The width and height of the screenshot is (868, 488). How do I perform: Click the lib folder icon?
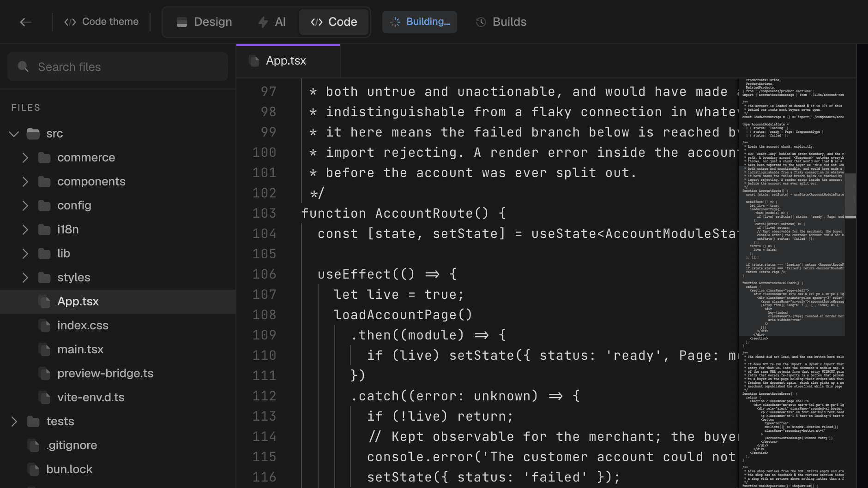(x=44, y=254)
